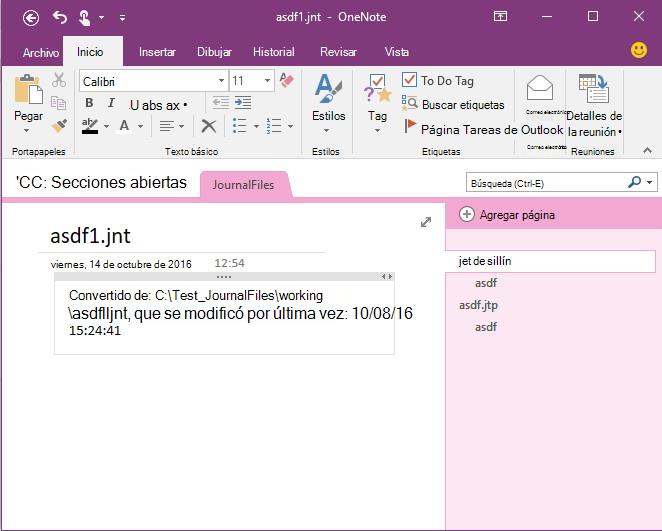Cut selection with the scissors icon
The image size is (662, 531).
[x=59, y=80]
